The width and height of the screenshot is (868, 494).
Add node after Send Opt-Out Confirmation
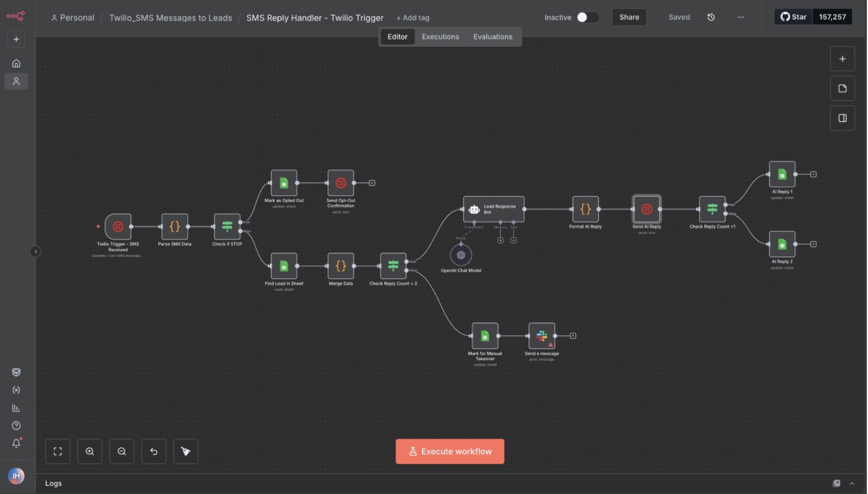372,183
